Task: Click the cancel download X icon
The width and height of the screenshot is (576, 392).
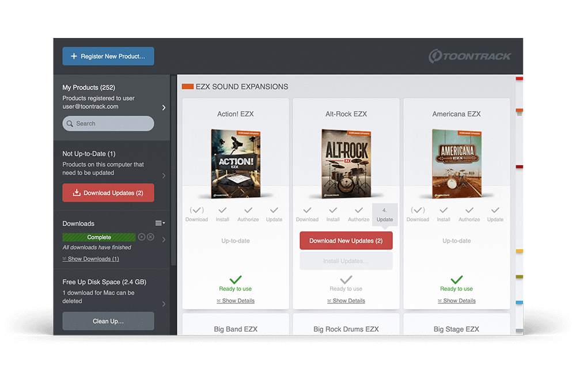Action: click(150, 237)
